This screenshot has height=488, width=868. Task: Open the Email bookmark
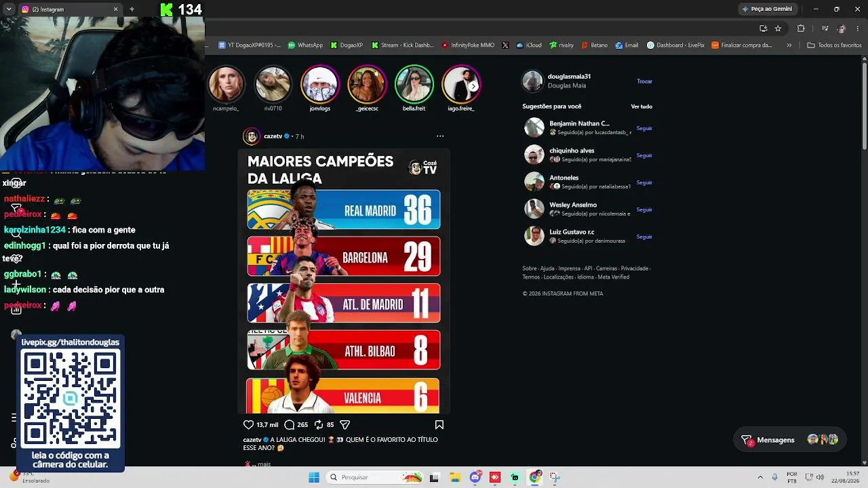coord(627,45)
